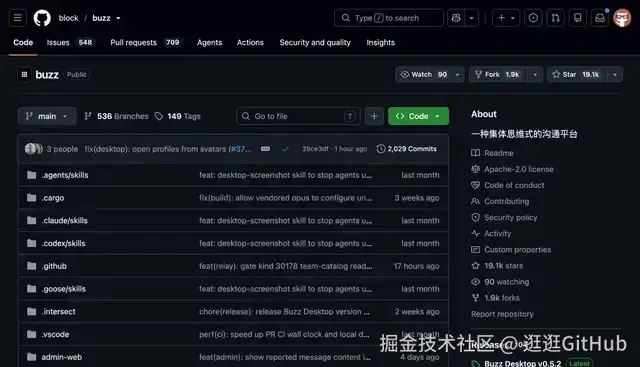Screen dimensions: 640x367
Task: Open the .goose/skills folder
Action: coord(64,289)
